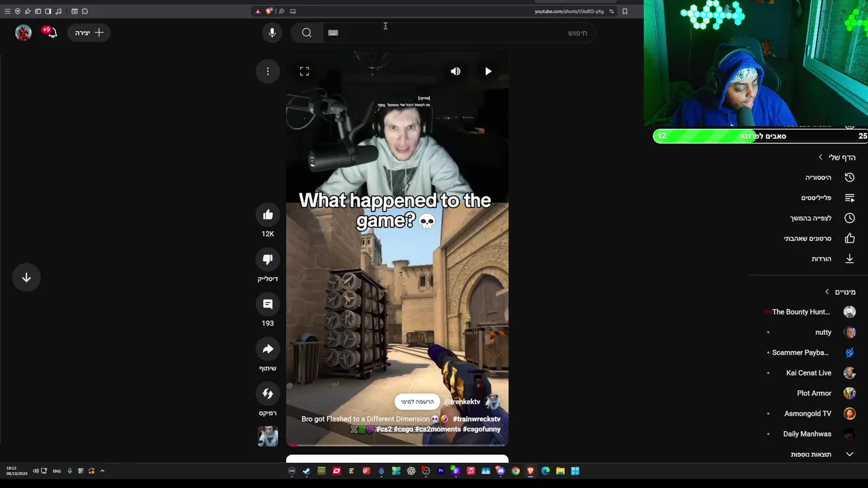Open the browser hamburger menu icon
The image size is (868, 488).
point(7,11)
